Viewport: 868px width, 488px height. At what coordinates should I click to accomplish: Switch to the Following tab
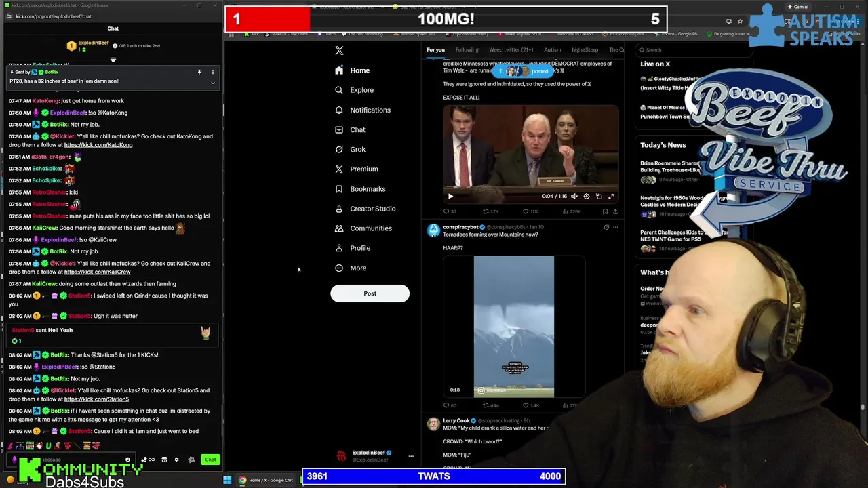(467, 49)
